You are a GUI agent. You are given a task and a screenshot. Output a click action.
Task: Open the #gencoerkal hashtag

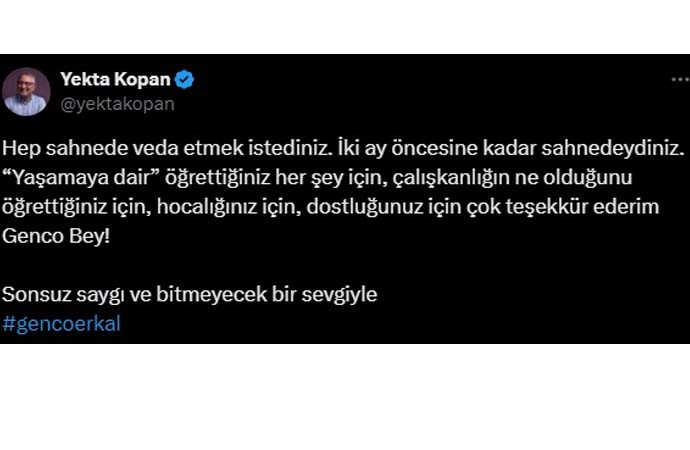click(62, 324)
